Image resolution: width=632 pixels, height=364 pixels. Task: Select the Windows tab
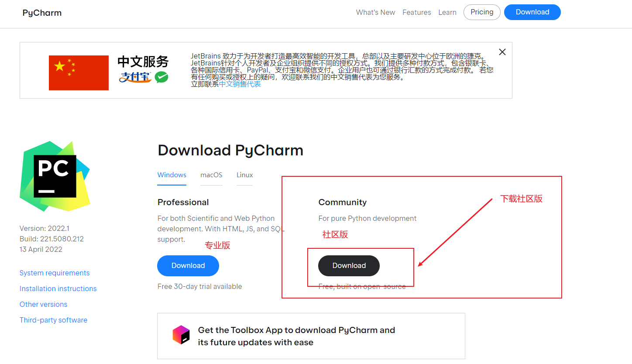point(172,175)
